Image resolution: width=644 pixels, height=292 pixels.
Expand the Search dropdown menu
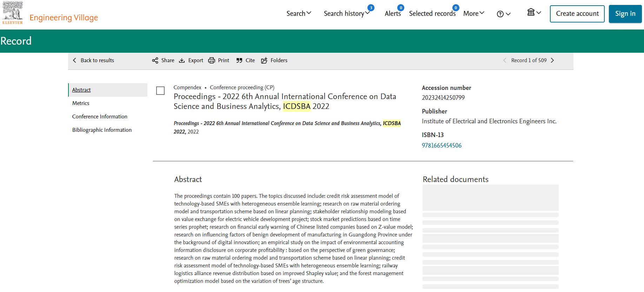coord(299,13)
